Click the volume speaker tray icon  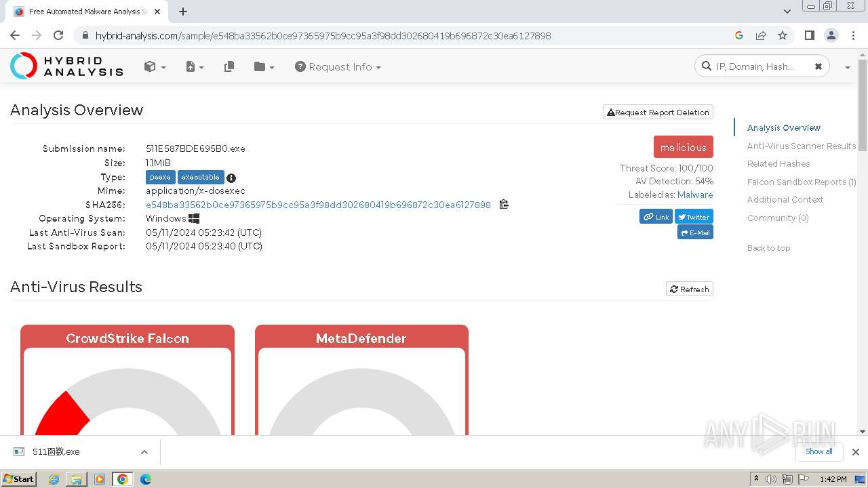pos(770,479)
